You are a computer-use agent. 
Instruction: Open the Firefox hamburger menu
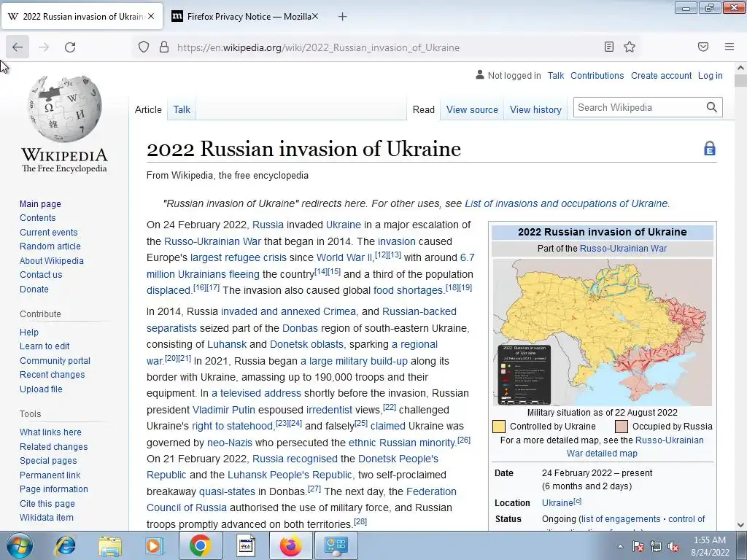point(729,47)
